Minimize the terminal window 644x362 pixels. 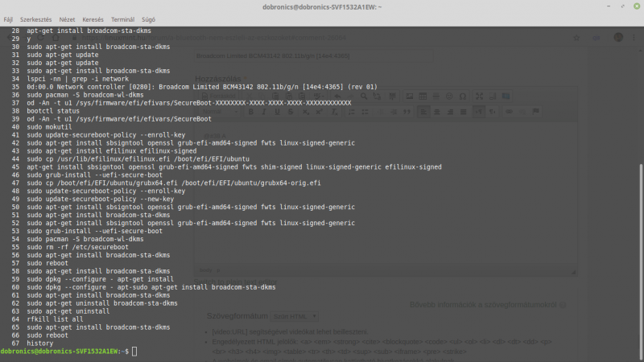pos(609,6)
